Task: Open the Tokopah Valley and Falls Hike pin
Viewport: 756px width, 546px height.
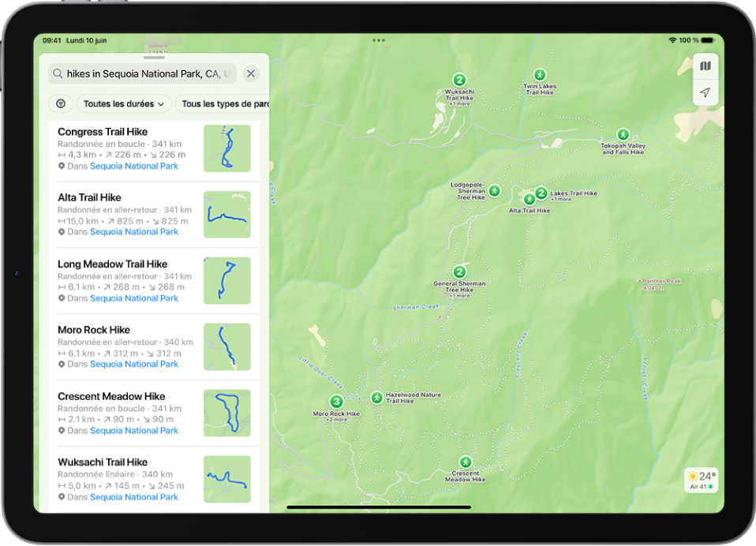Action: click(623, 134)
